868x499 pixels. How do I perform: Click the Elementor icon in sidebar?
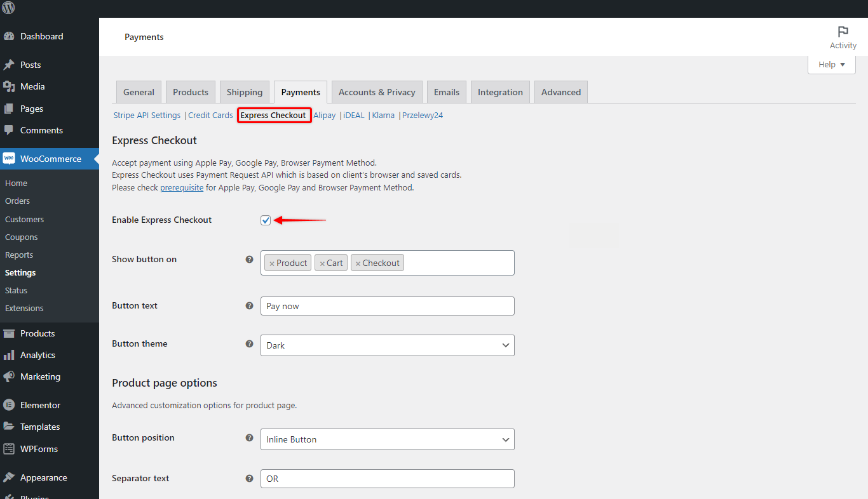tap(9, 405)
